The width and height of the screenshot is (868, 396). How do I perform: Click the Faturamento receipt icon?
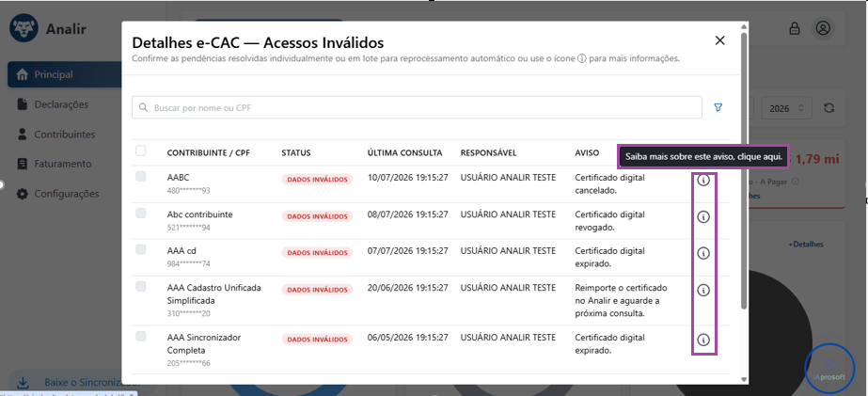23,164
